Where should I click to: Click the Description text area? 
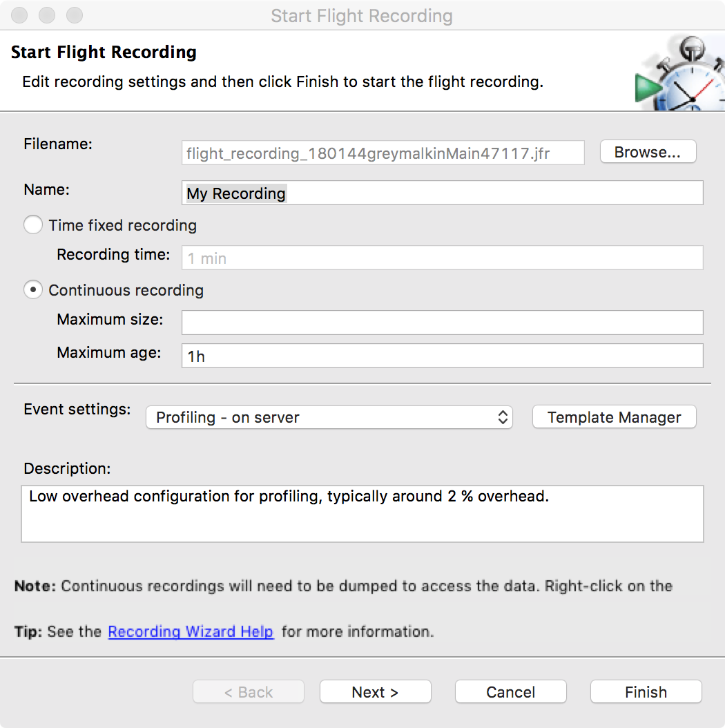click(x=362, y=514)
